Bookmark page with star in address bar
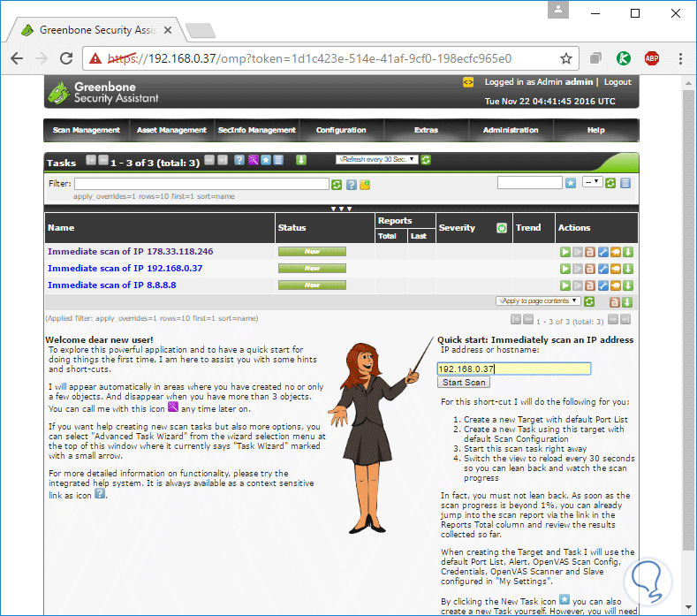The height and width of the screenshot is (616, 697). point(566,58)
